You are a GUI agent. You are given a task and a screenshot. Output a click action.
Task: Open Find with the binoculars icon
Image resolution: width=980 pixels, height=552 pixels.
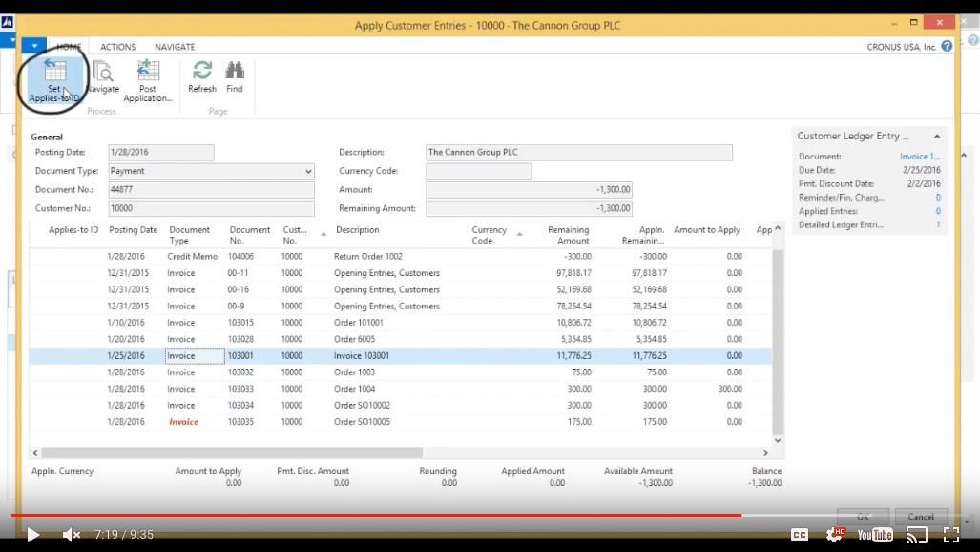[235, 78]
